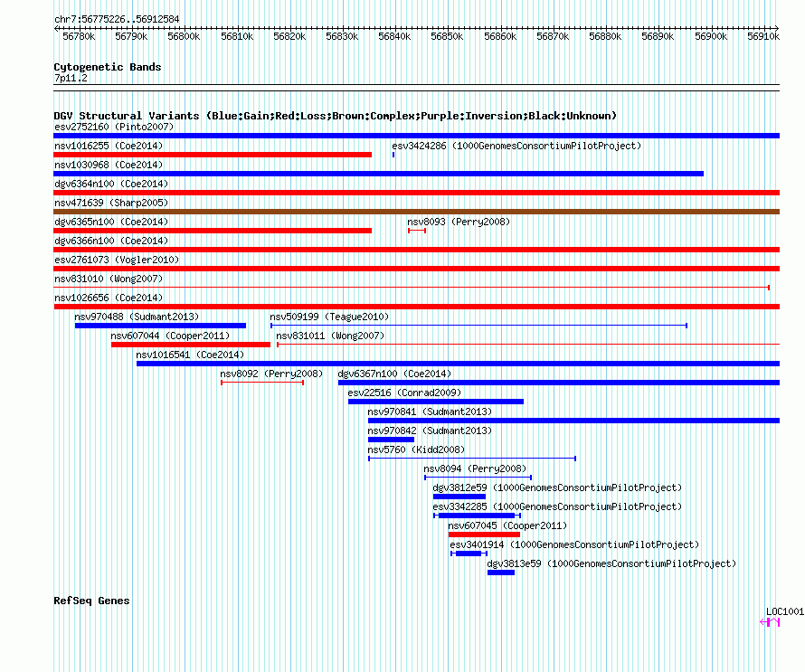Click the LOC1001 gene glyph in RefSeq Genes
The height and width of the screenshot is (672, 805).
click(x=770, y=622)
